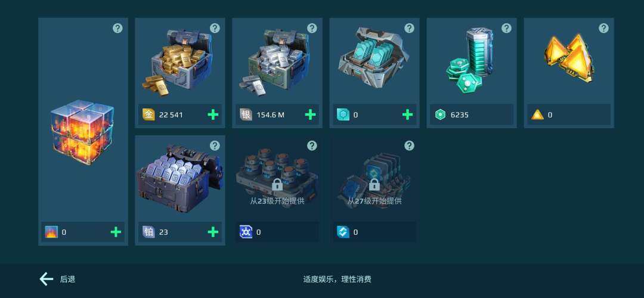The width and height of the screenshot is (644, 298).
Task: Add silver with the green plus
Action: pos(310,114)
